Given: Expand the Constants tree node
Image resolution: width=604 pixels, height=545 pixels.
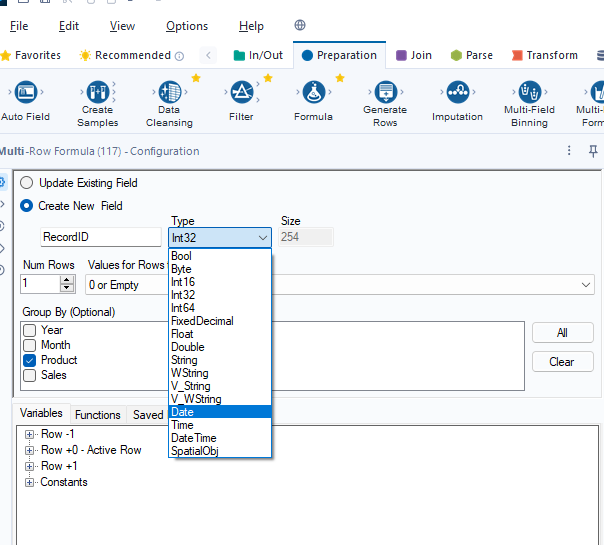Looking at the screenshot, I should (x=30, y=482).
